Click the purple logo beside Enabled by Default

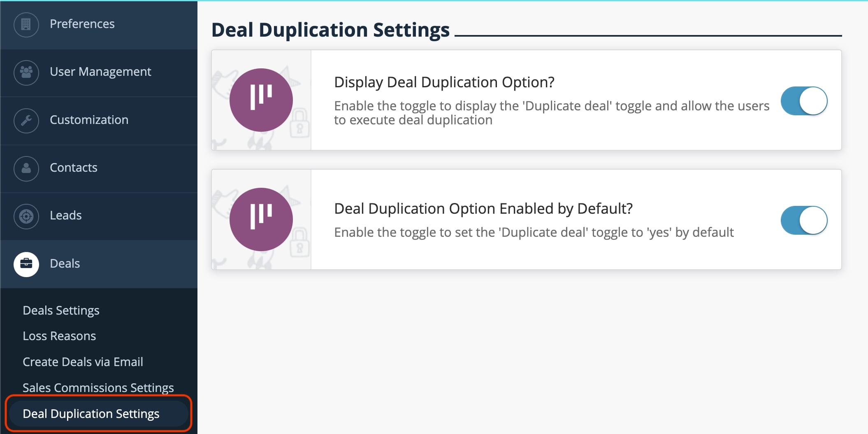pyautogui.click(x=261, y=219)
